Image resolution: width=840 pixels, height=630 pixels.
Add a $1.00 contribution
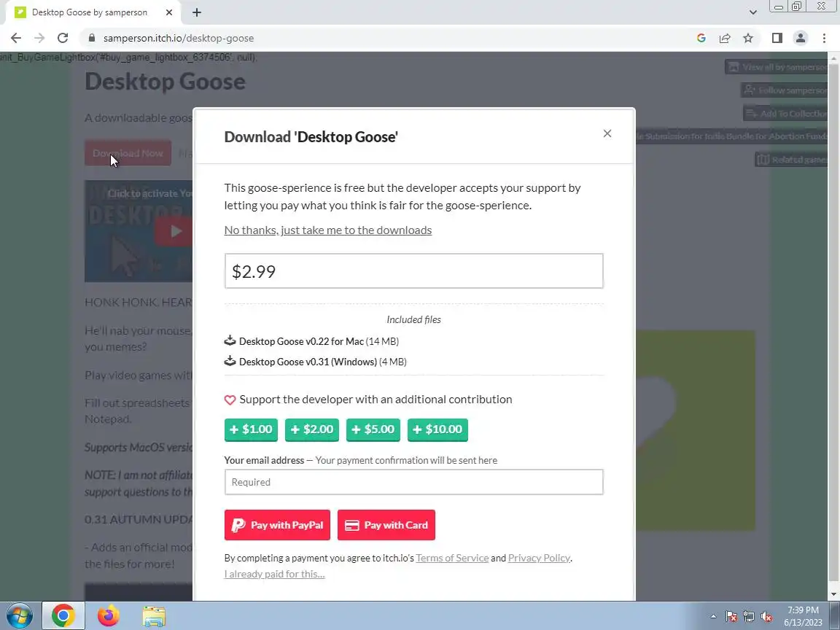tap(251, 429)
